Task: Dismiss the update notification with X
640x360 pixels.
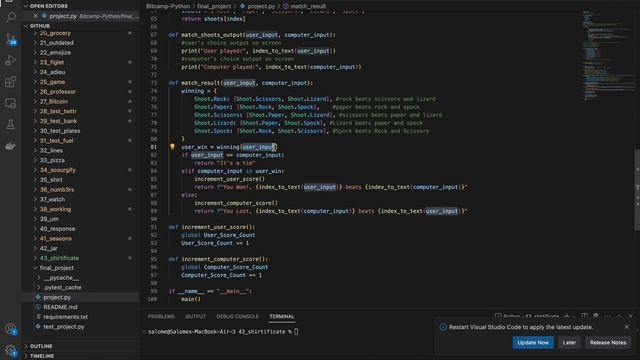Action: [627, 327]
